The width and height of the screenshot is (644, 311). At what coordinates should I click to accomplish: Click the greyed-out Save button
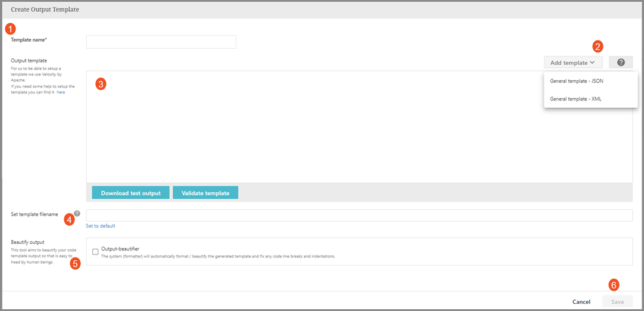pyautogui.click(x=617, y=302)
